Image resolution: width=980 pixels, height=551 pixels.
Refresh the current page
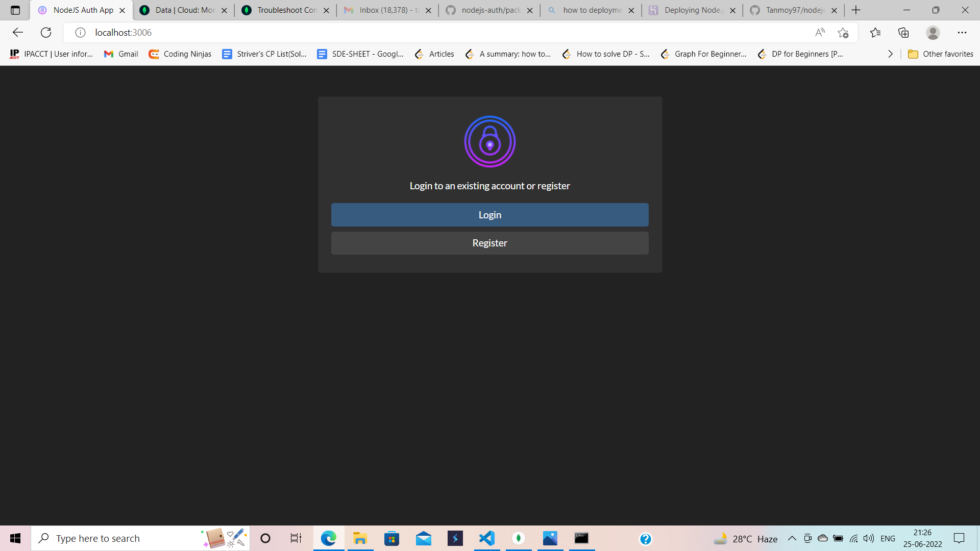pos(46,32)
